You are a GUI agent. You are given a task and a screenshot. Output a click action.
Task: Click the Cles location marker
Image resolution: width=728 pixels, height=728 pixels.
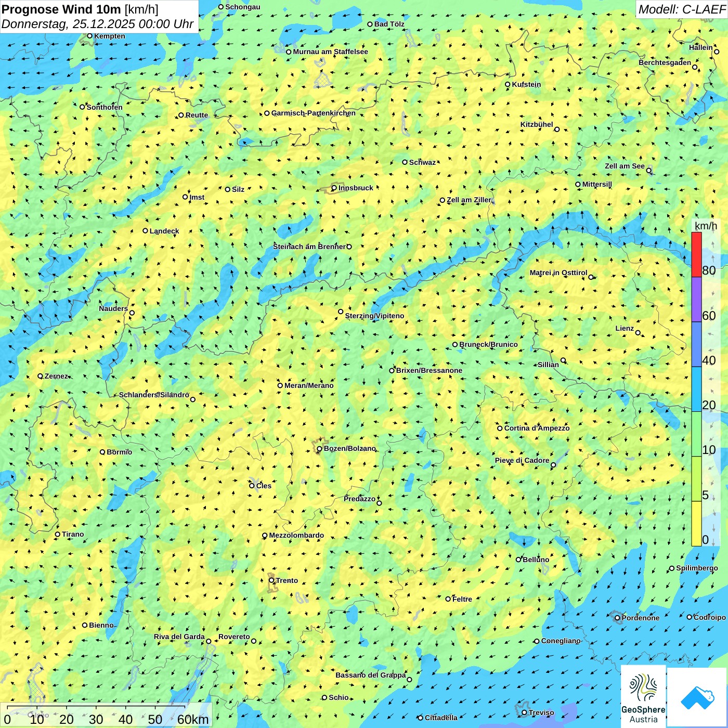click(x=252, y=486)
